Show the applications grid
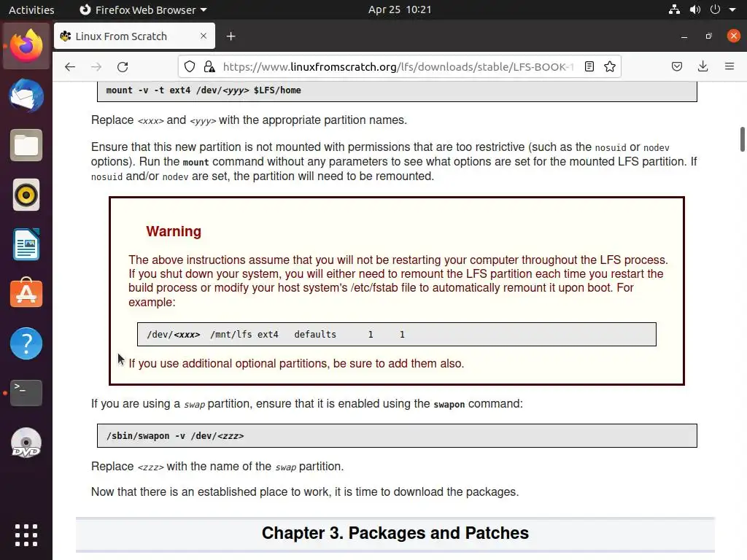Viewport: 747px width, 560px height. [26, 535]
